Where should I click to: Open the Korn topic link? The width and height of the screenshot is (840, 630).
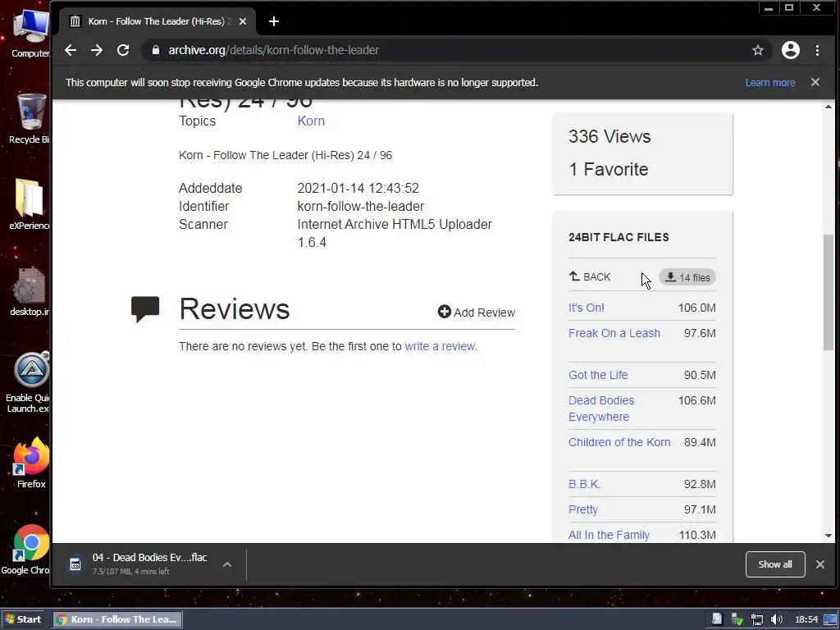pyautogui.click(x=311, y=121)
